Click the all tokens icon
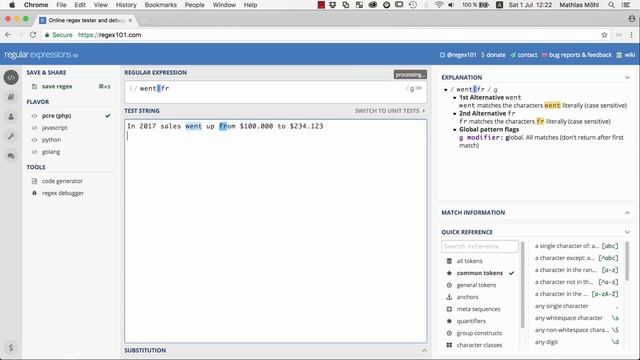The height and width of the screenshot is (360, 640). pos(449,261)
